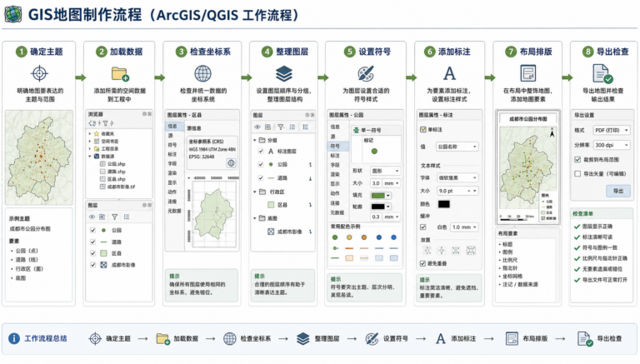Click the EPSG: 32648 text

[x=202, y=157]
